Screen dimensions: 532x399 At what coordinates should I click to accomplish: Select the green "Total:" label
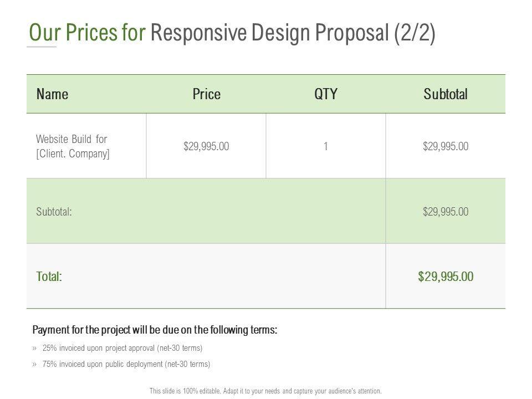click(x=49, y=277)
